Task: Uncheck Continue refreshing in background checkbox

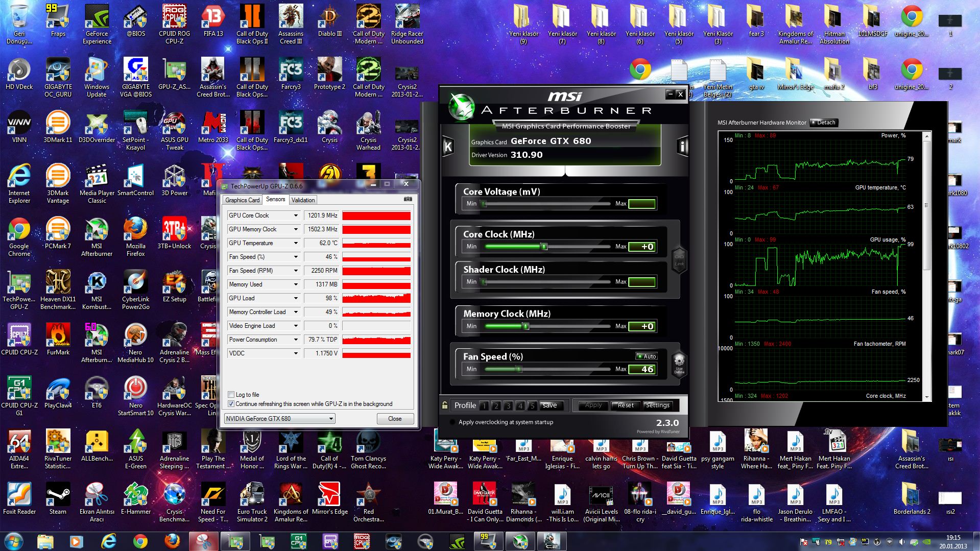Action: tap(231, 403)
